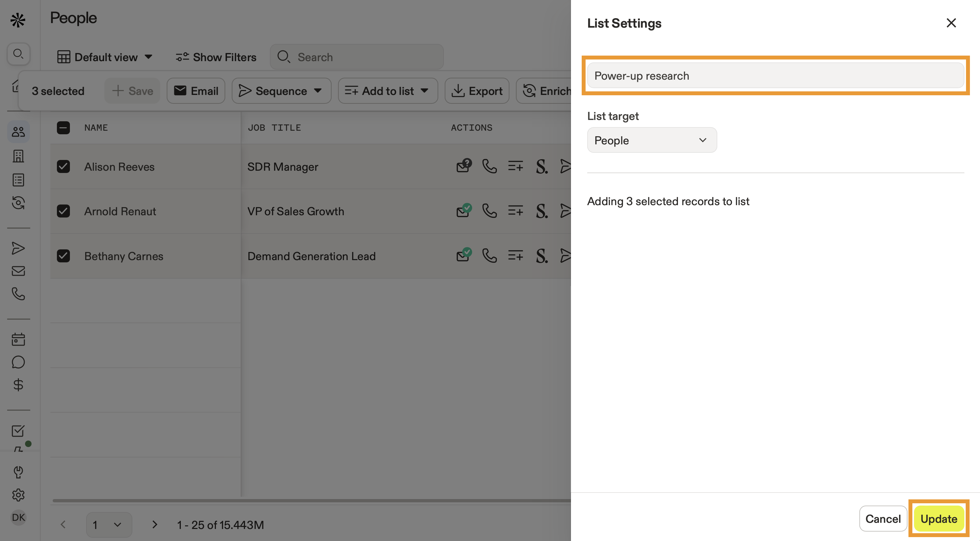Click the S. icon for Alison Reeves

tap(542, 166)
